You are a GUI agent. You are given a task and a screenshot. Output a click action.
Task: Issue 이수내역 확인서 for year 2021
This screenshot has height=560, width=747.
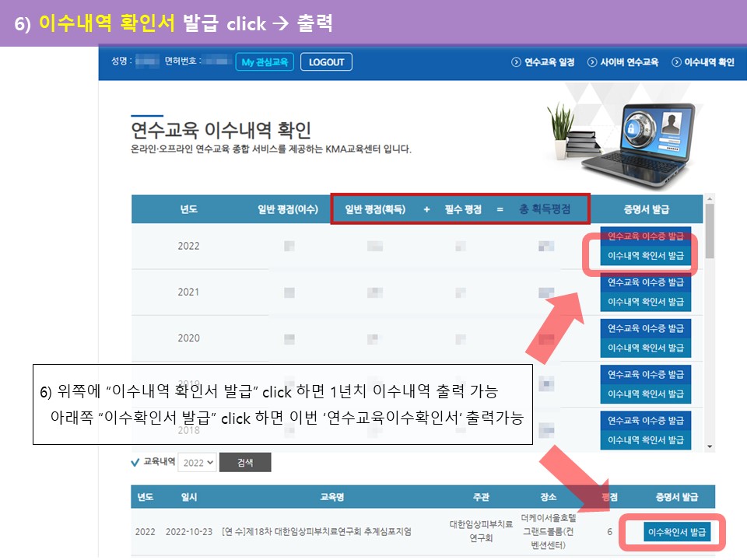pos(645,301)
